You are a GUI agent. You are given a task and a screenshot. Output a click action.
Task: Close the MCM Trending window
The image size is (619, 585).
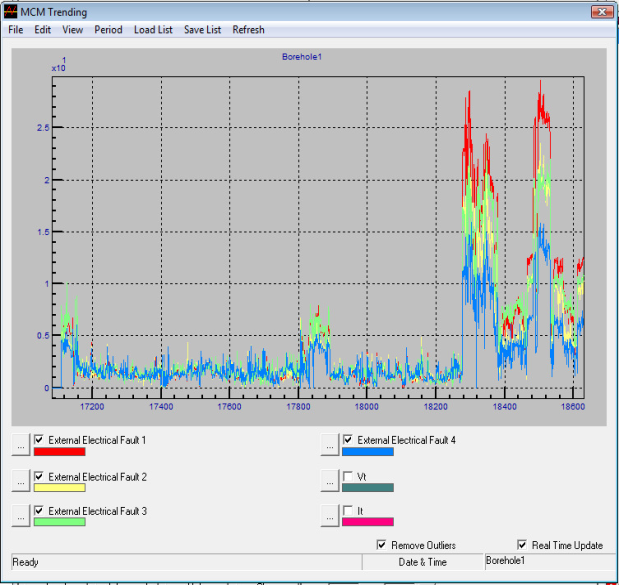601,12
